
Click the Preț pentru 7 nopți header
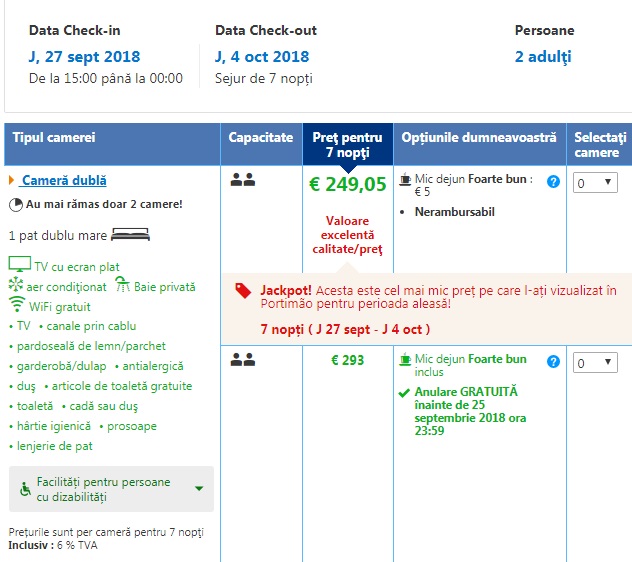point(347,145)
